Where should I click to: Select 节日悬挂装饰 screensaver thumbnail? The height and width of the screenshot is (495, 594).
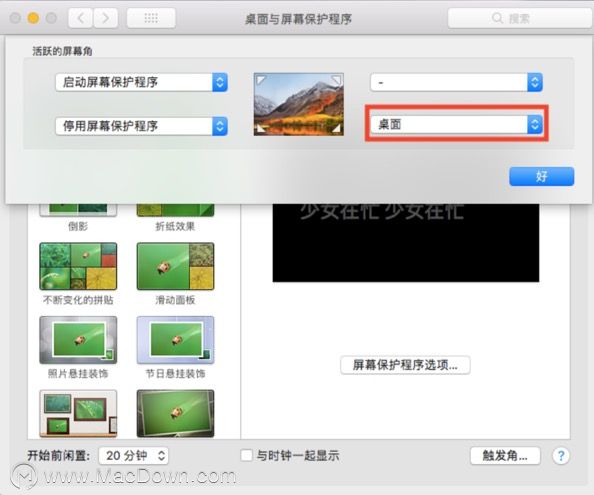pos(175,340)
